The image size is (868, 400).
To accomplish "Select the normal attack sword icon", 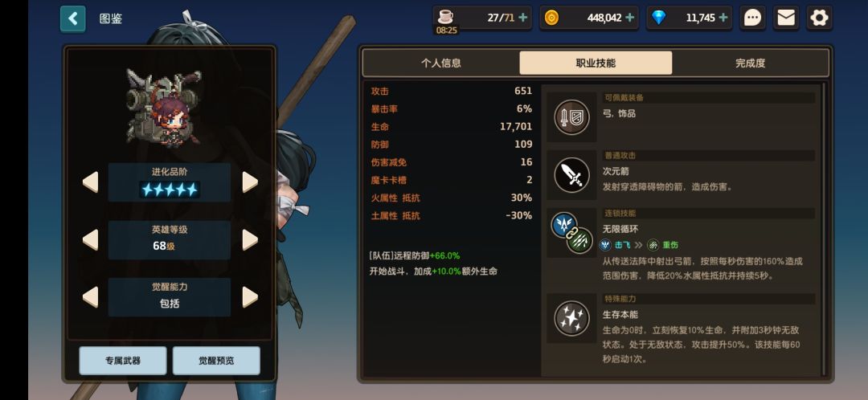I will 571,175.
